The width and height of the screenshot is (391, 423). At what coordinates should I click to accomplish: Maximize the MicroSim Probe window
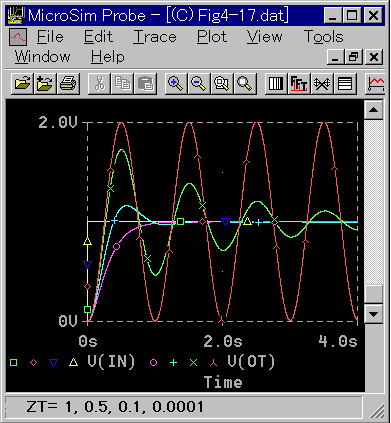click(352, 15)
